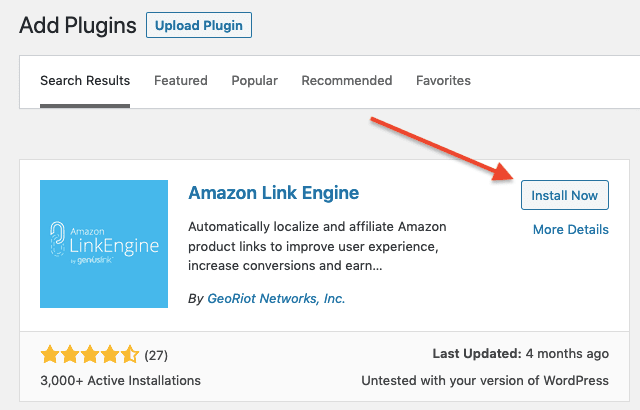The height and width of the screenshot is (410, 640).
Task: Click the third rating star
Action: 90,354
